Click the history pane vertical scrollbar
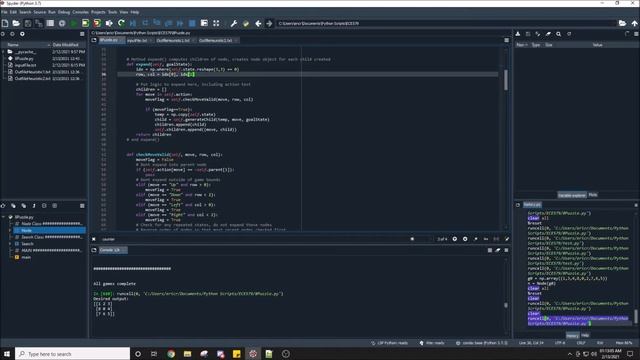The width and height of the screenshot is (640, 360). click(x=636, y=316)
